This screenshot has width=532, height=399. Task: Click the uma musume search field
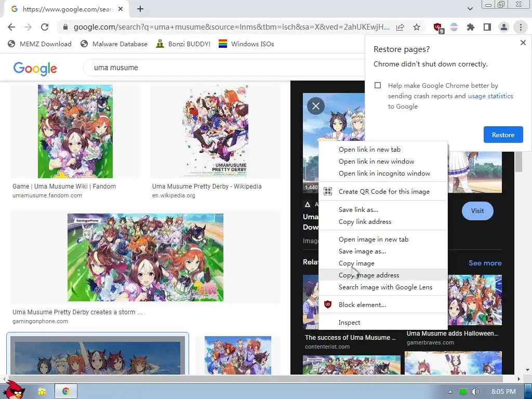pos(224,68)
